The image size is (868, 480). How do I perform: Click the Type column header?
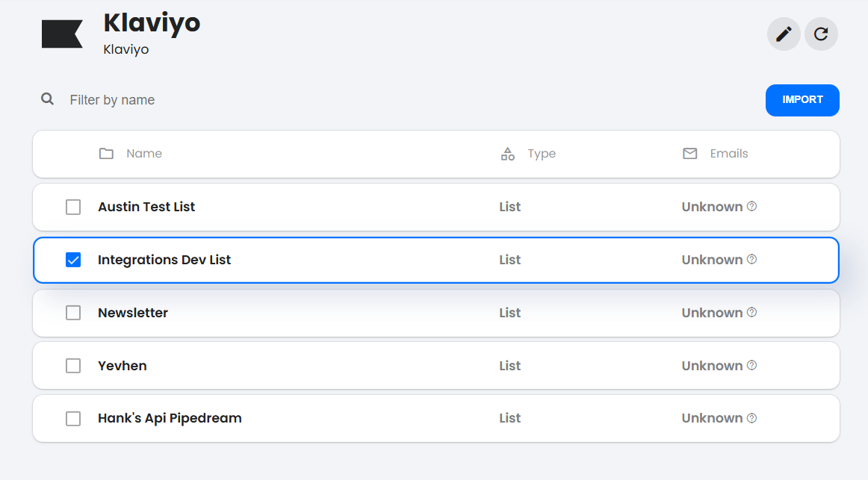(542, 154)
